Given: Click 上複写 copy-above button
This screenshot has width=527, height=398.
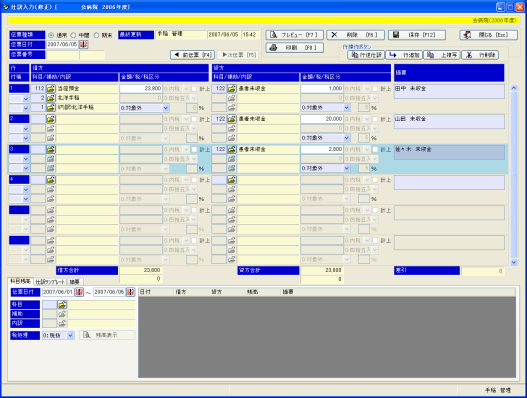Looking at the screenshot, I should (442, 55).
